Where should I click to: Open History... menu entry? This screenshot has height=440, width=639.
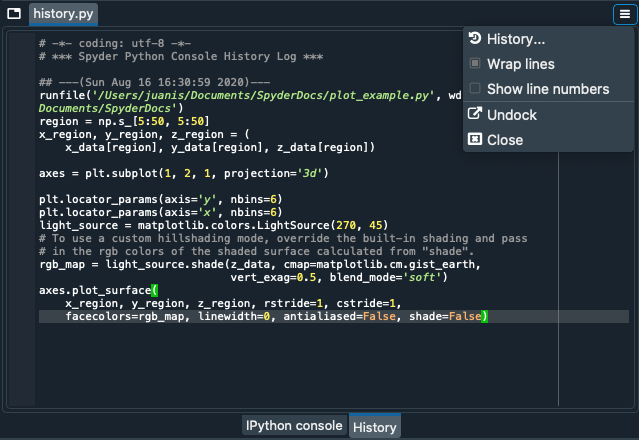pyautogui.click(x=548, y=39)
